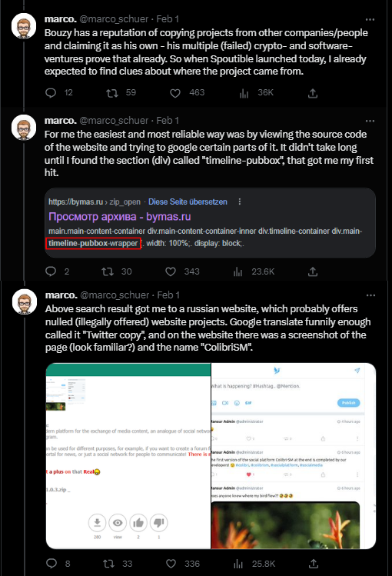392x576 pixels.
Task: Retweet the tweet with 30 retweets
Action: point(107,271)
